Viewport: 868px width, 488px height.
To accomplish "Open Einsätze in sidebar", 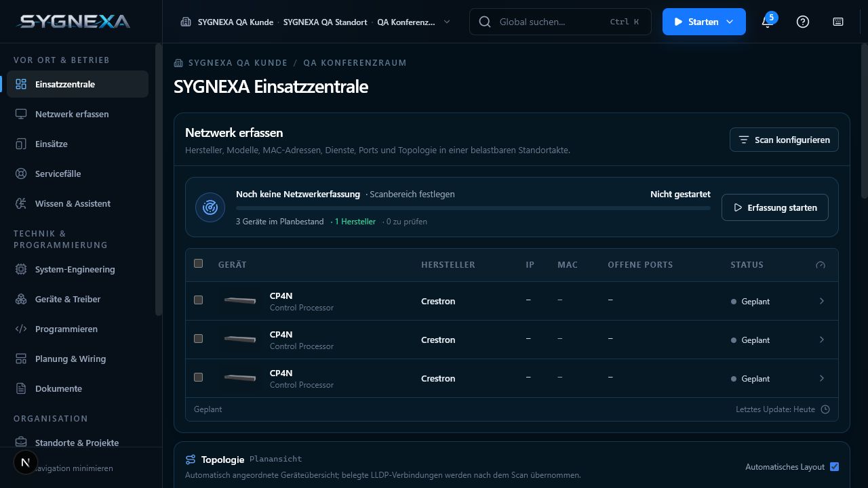I will coord(77,144).
